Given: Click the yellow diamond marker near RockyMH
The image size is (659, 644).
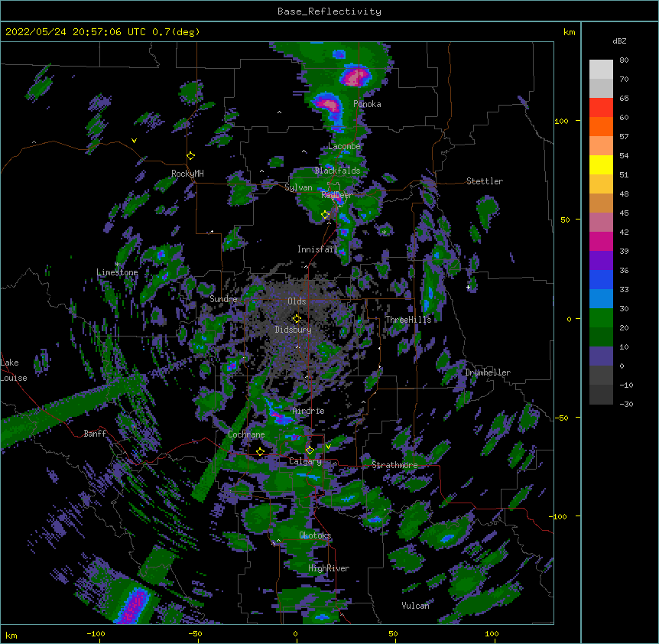Looking at the screenshot, I should [190, 156].
